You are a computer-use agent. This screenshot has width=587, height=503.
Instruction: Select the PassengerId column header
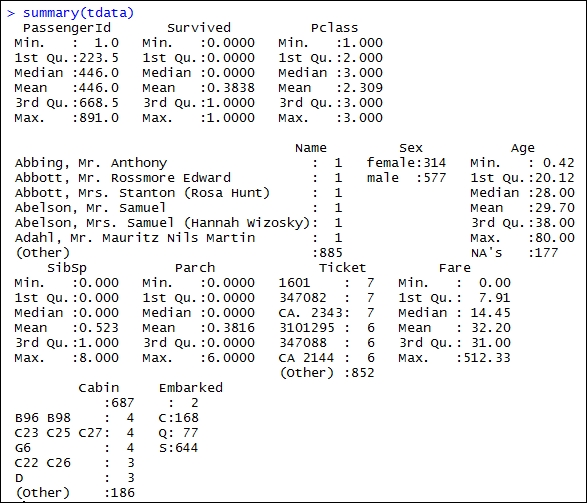point(67,28)
